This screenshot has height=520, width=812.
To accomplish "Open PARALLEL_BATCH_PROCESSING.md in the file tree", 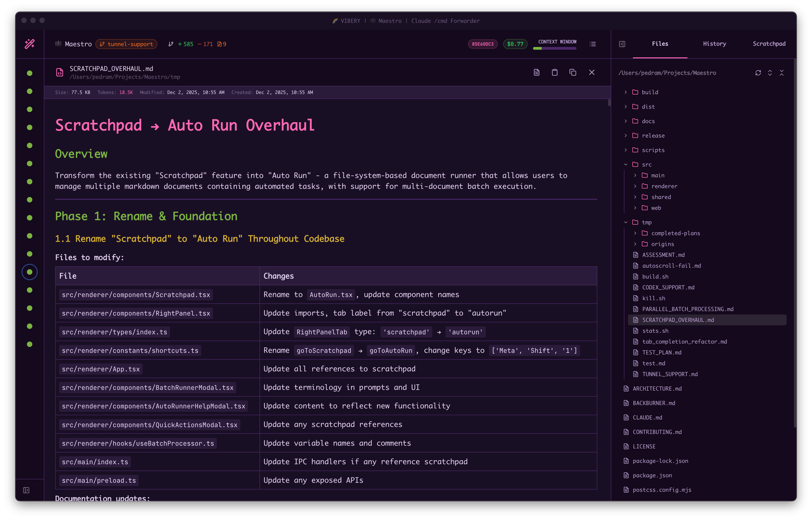I will [x=687, y=309].
